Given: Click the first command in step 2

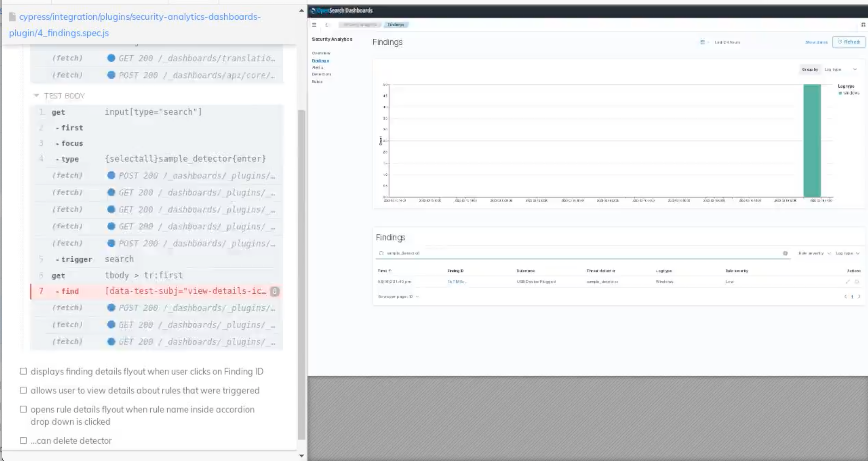Looking at the screenshot, I should click(x=156, y=128).
